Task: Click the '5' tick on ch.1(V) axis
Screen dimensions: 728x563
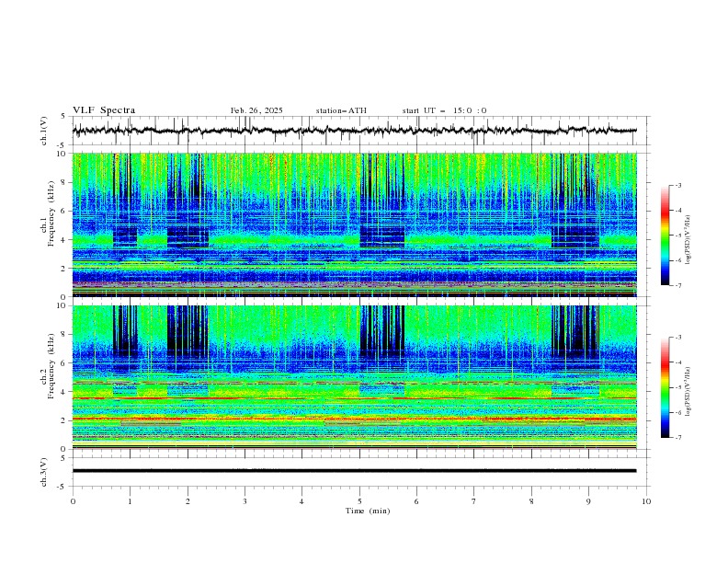Action: click(63, 117)
